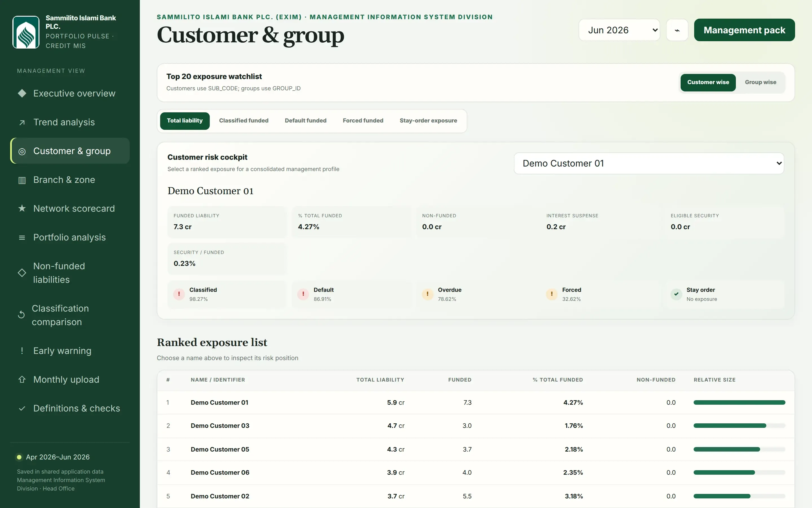This screenshot has width=812, height=508.
Task: Click the Sammilito Islami Bank logo
Action: (26, 32)
